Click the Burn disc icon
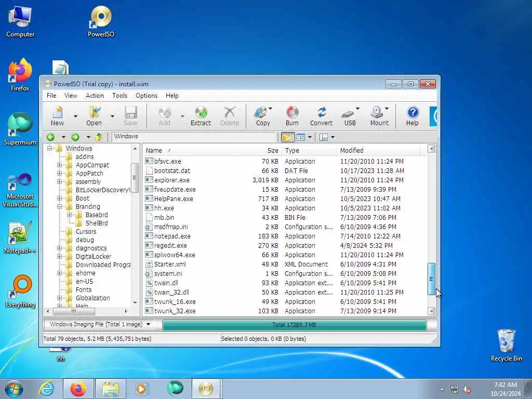Image resolution: width=532 pixels, height=399 pixels. pos(292,116)
